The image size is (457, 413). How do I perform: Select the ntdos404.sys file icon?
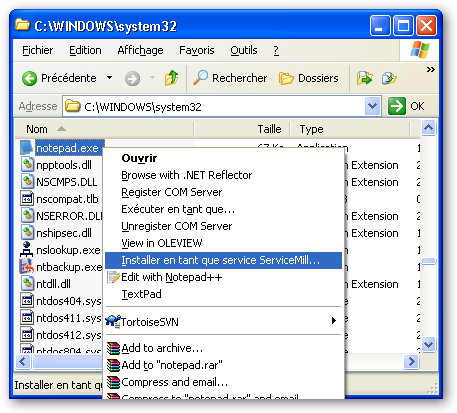coord(27,301)
